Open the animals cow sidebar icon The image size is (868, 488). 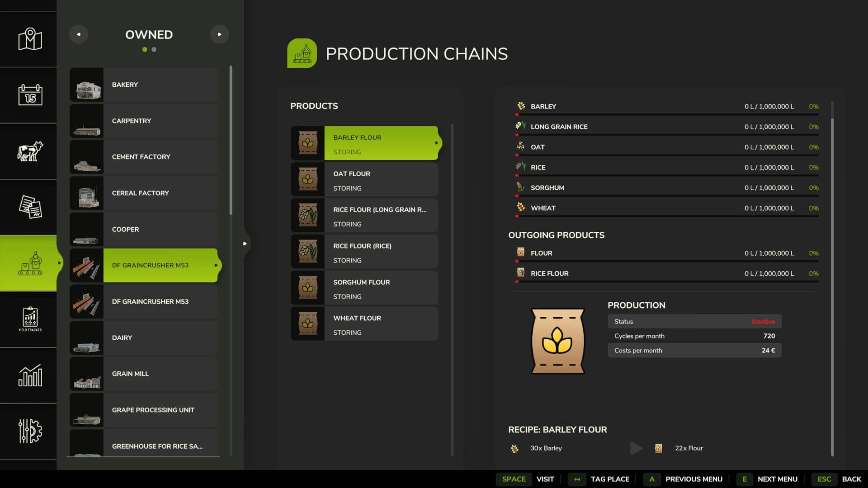click(30, 151)
